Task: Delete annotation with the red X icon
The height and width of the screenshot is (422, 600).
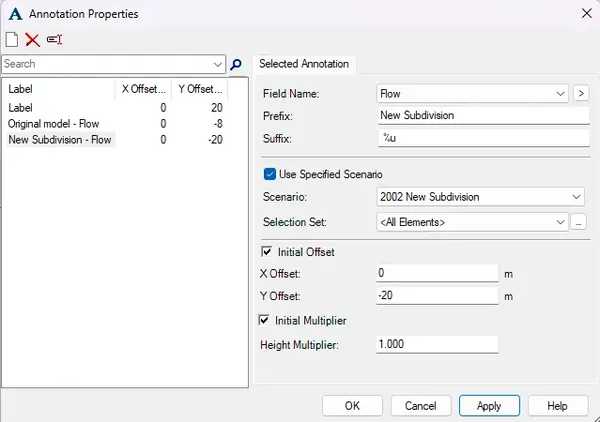Action: click(33, 39)
